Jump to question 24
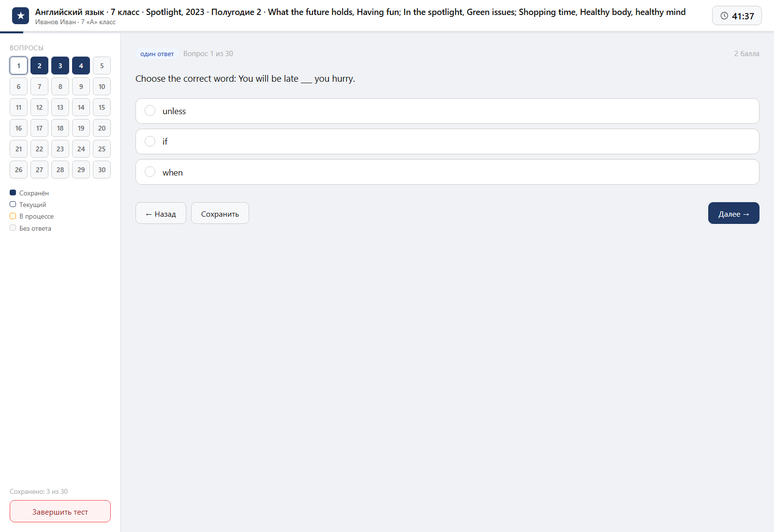774x532 pixels. click(x=81, y=149)
